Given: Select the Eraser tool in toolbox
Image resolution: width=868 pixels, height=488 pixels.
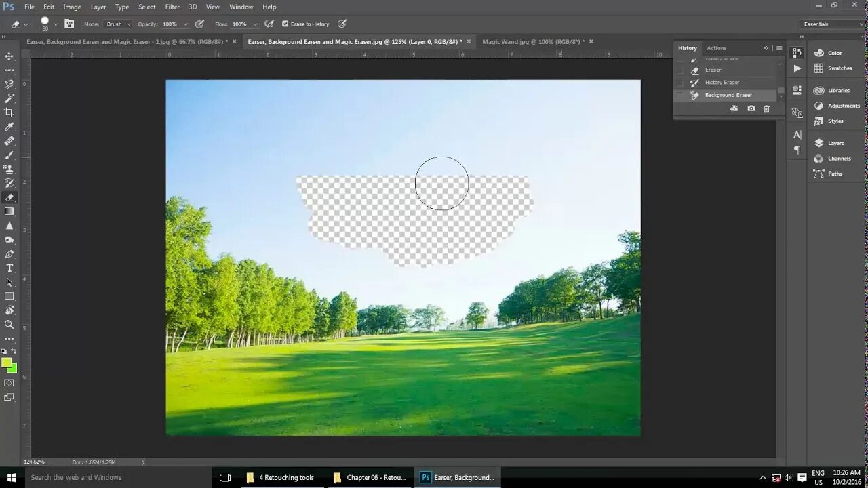Looking at the screenshot, I should click(9, 197).
